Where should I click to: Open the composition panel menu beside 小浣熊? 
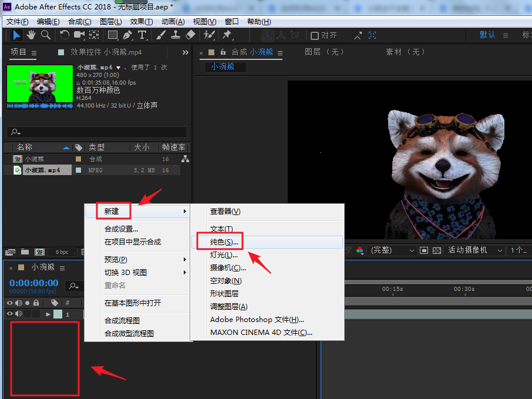click(280, 53)
